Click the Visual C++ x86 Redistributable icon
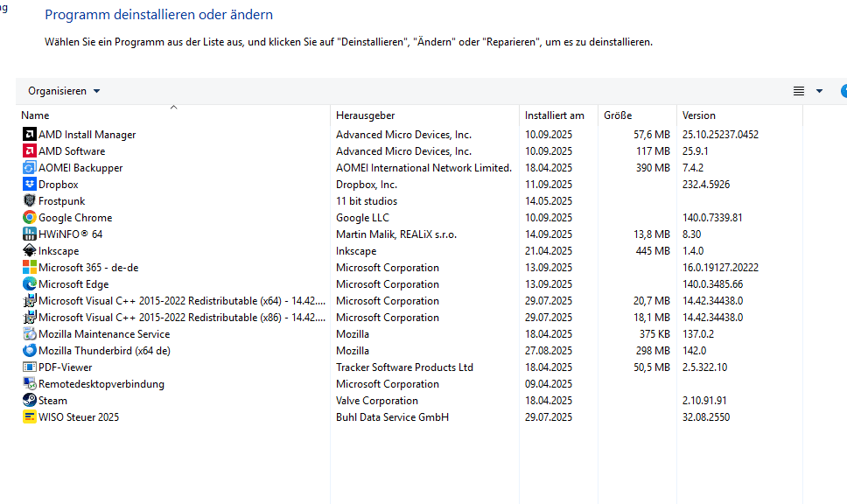 tap(29, 317)
